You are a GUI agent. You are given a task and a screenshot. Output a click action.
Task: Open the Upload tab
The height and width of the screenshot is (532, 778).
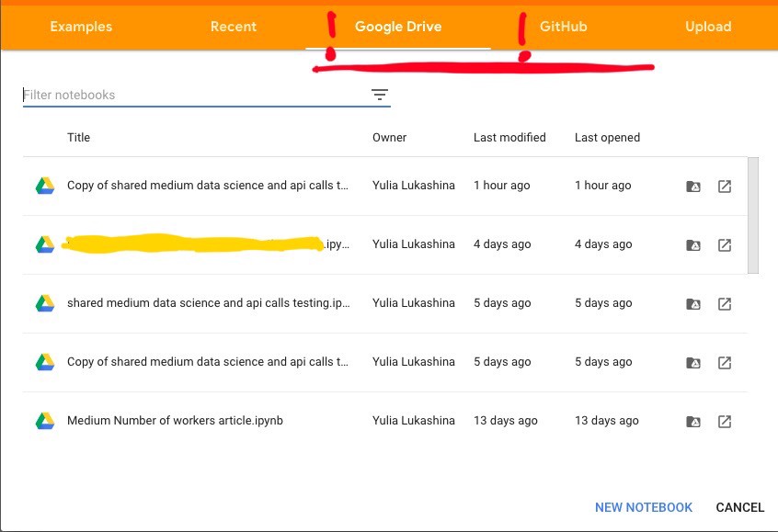(708, 27)
